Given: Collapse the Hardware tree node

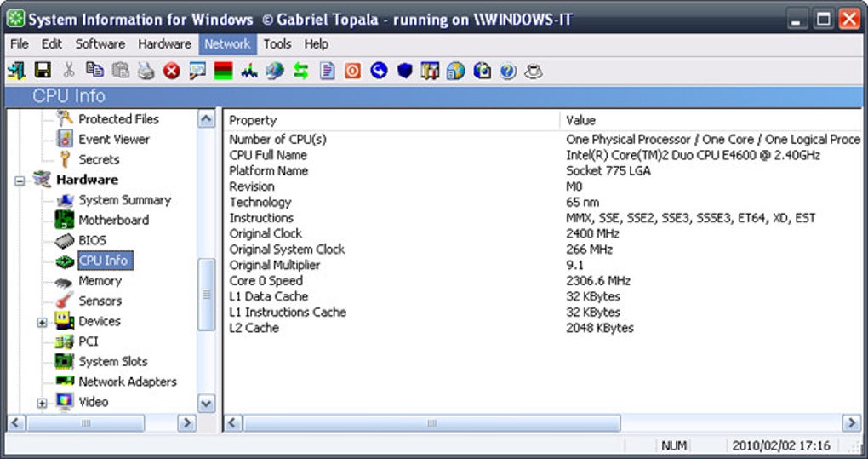Looking at the screenshot, I should (x=20, y=181).
